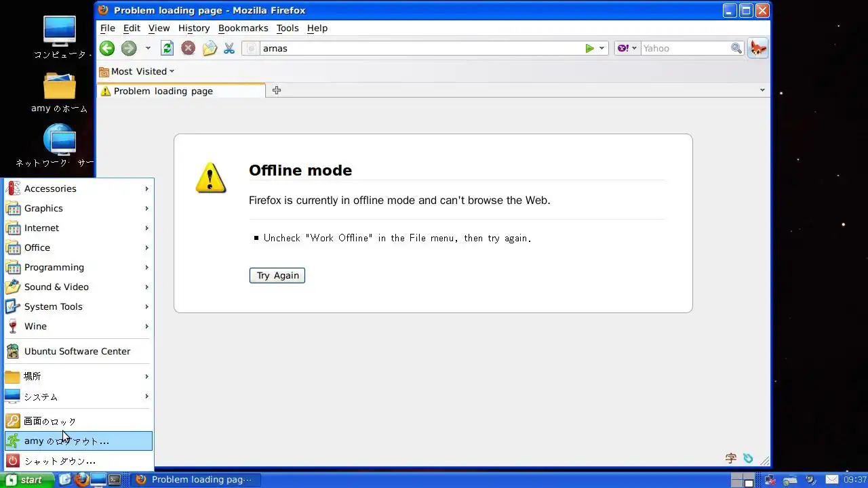Go back with the green back arrow
The width and height of the screenshot is (868, 488).
click(x=106, y=48)
